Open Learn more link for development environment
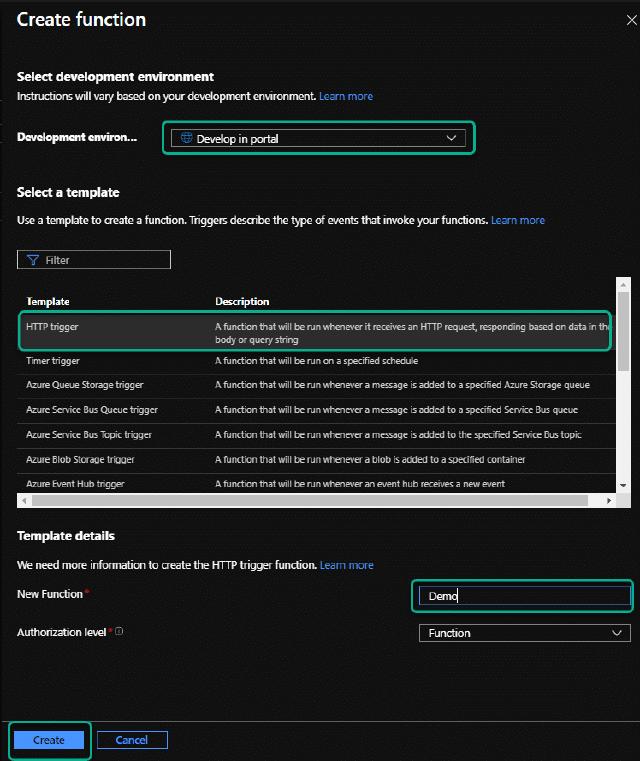640x761 pixels. pyautogui.click(x=346, y=96)
